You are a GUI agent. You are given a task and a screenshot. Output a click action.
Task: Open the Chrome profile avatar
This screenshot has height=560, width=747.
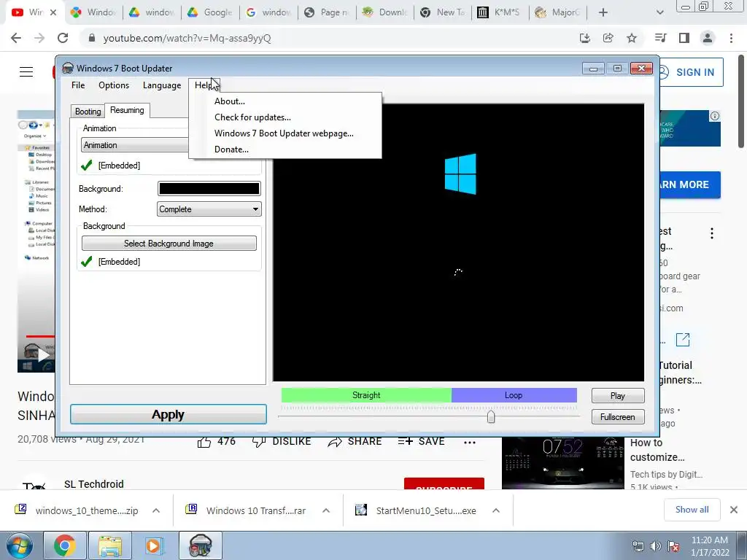click(x=708, y=38)
